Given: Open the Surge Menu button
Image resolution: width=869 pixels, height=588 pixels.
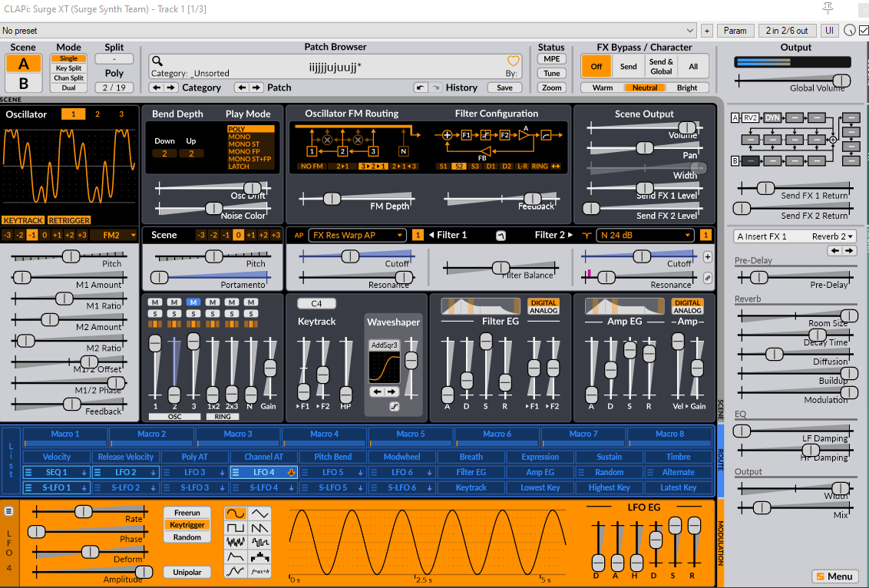Looking at the screenshot, I should pyautogui.click(x=835, y=576).
